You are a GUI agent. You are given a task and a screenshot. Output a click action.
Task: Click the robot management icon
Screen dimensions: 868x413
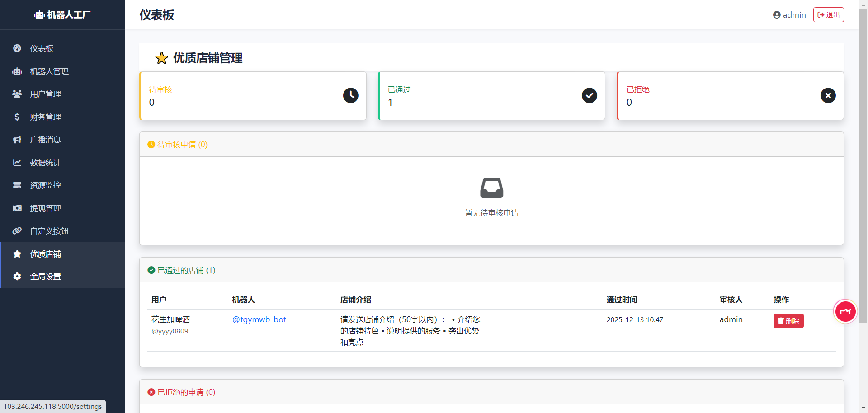pos(17,71)
